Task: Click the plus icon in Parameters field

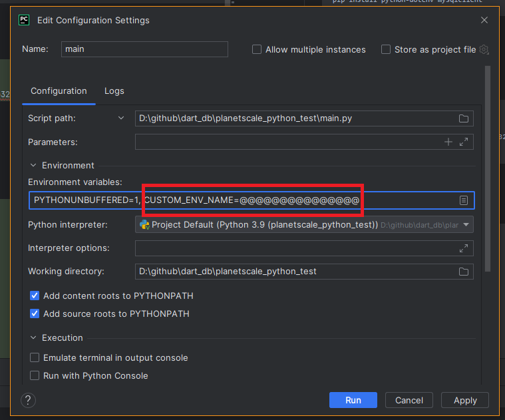Action: point(448,142)
